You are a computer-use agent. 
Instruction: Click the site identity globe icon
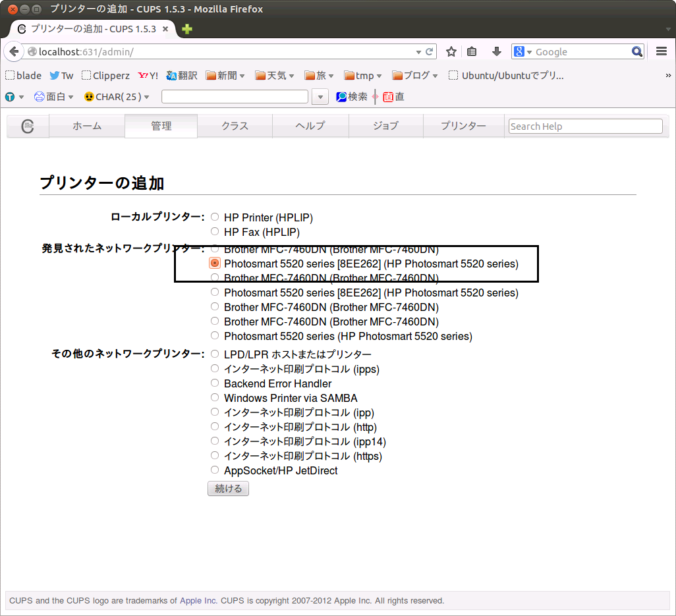point(32,52)
